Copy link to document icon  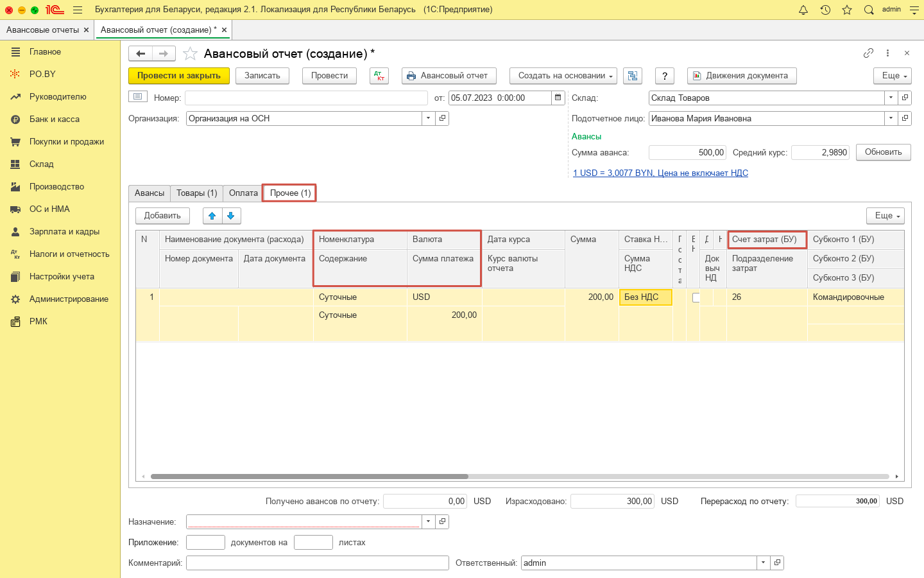(868, 53)
